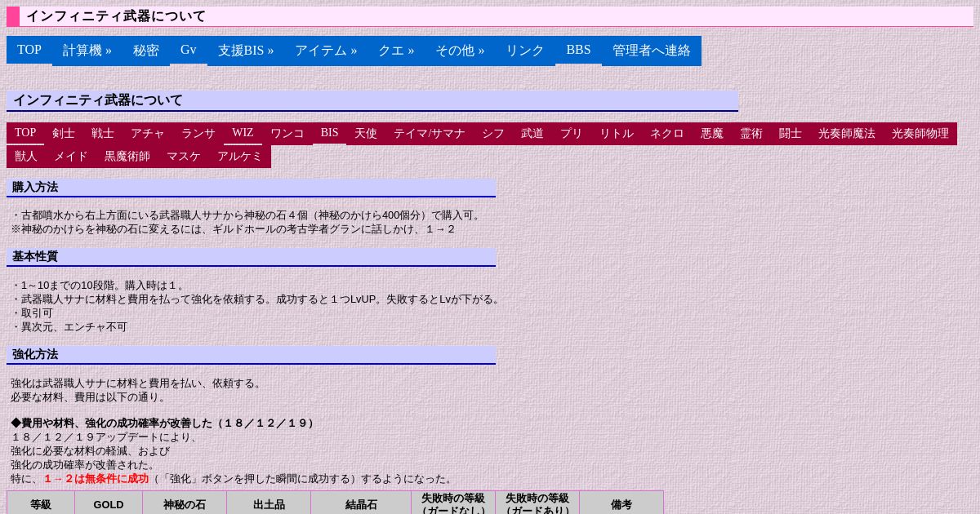The height and width of the screenshot is (514, 980).
Task: Select the アチャ class tab
Action: click(148, 134)
